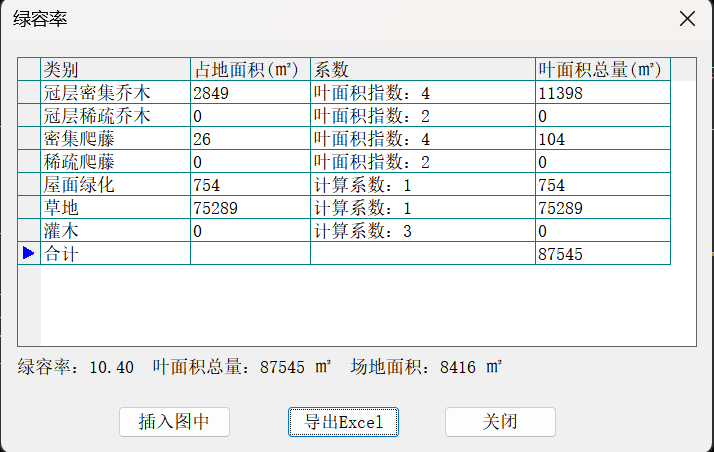Click the 叶面积总量(㎡) column header

[602, 70]
